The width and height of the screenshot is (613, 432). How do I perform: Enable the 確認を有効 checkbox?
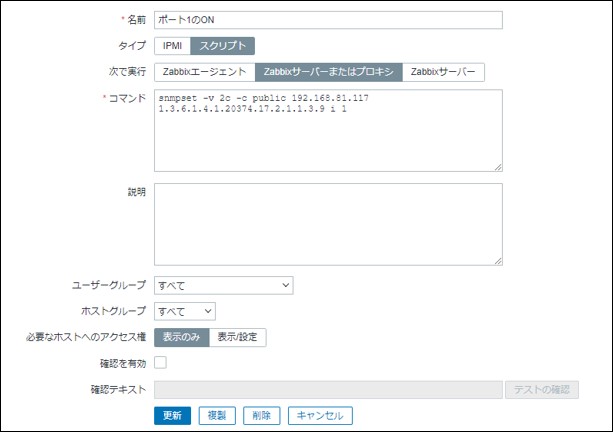point(160,362)
